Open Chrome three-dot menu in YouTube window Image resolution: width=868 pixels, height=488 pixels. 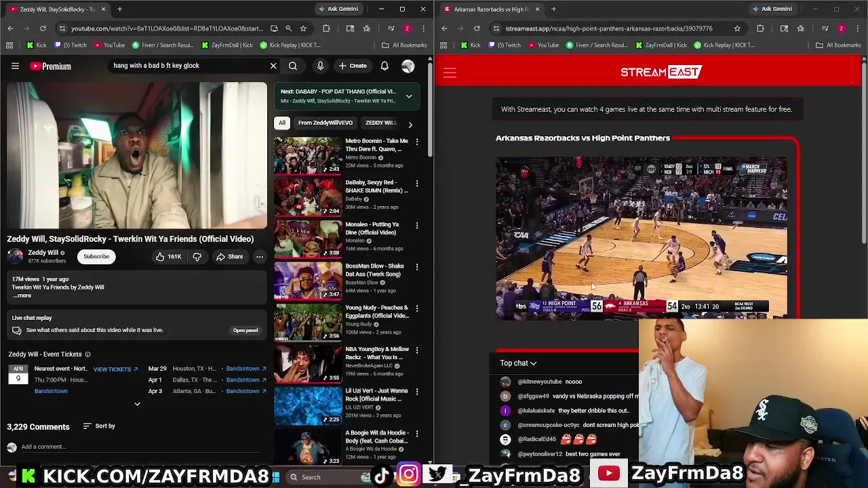422,28
